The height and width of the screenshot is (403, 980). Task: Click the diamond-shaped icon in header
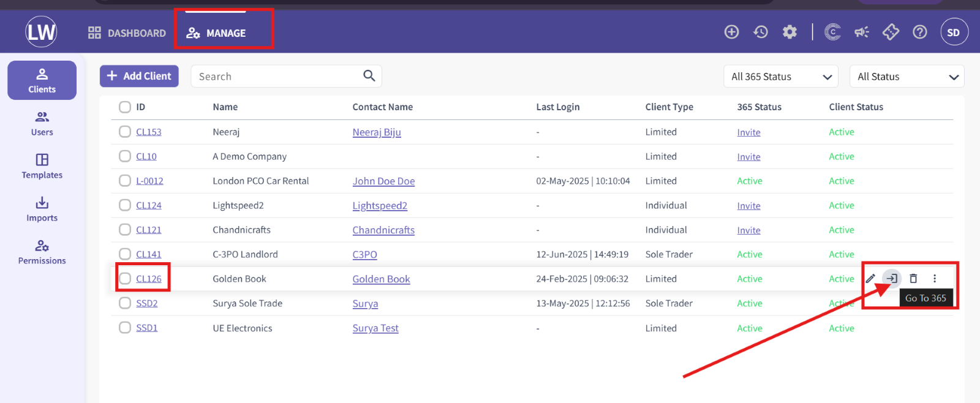click(x=891, y=32)
